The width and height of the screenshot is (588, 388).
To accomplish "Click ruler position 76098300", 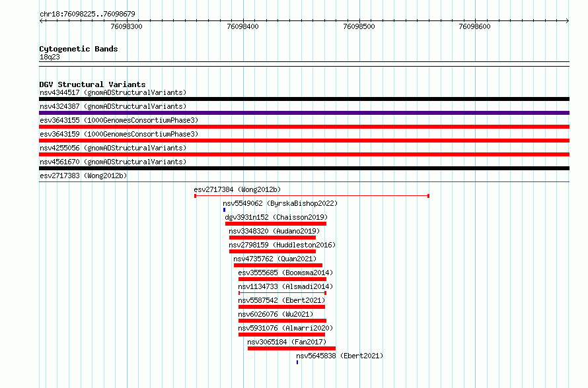I will click(127, 26).
